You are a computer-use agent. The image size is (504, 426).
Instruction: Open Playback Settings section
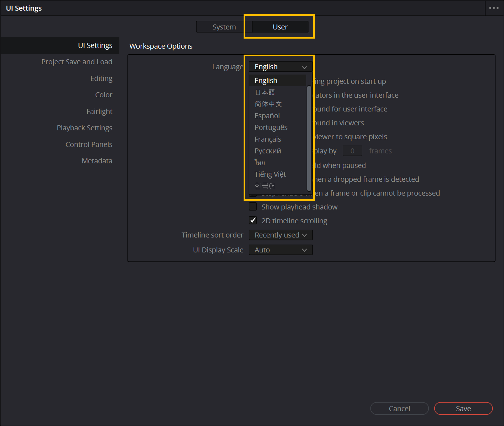coord(84,128)
